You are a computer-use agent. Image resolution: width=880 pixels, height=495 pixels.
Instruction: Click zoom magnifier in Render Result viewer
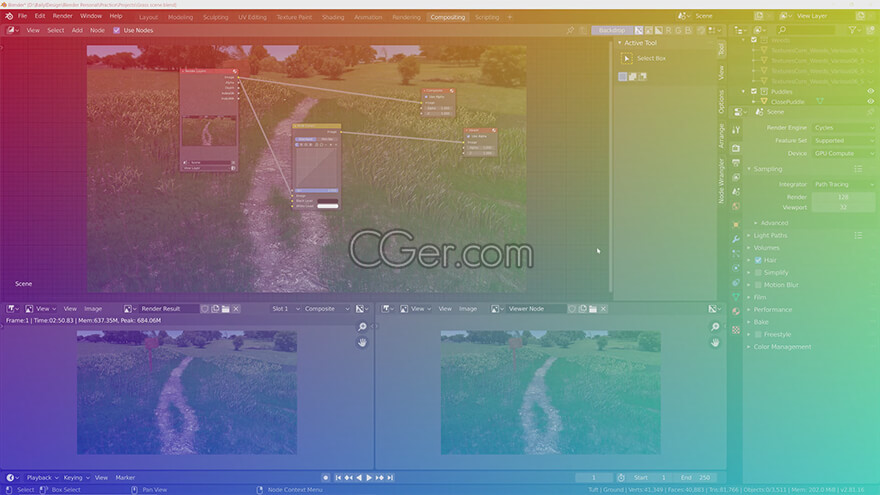tap(362, 327)
